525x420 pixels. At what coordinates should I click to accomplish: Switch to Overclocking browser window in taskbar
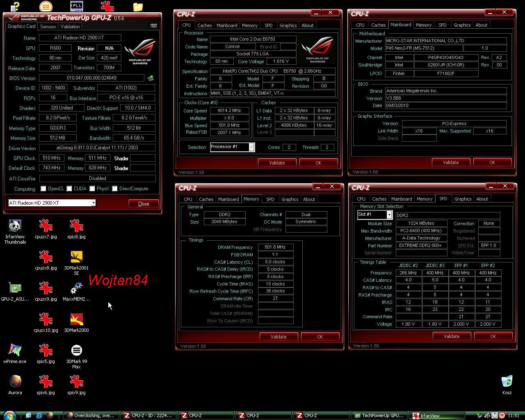pyautogui.click(x=91, y=415)
